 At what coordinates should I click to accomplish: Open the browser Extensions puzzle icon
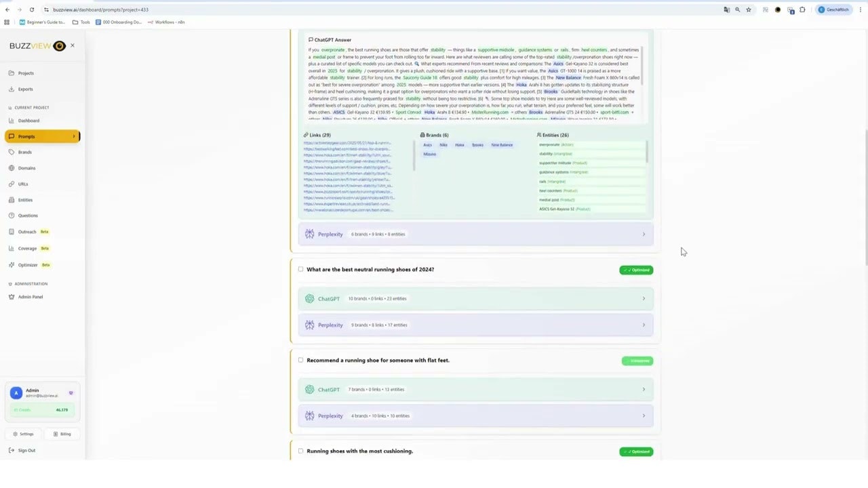coord(802,9)
